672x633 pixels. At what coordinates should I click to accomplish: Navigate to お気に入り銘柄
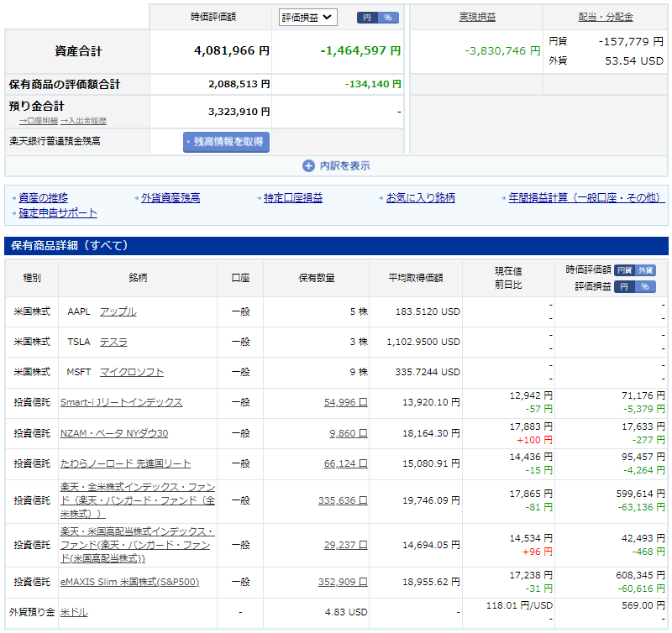click(420, 198)
